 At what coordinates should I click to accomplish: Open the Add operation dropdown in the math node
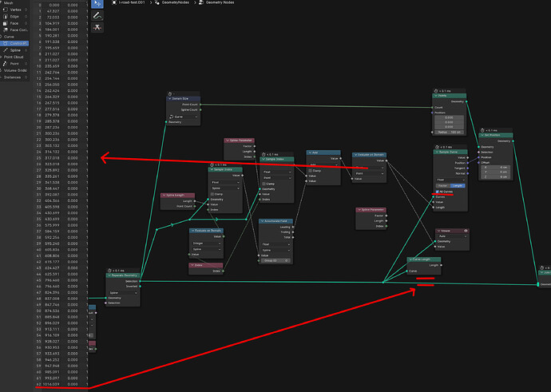(323, 164)
